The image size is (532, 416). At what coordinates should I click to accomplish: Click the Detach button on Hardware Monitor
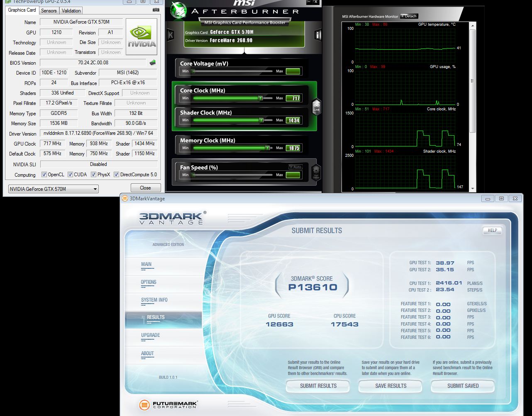409,16
